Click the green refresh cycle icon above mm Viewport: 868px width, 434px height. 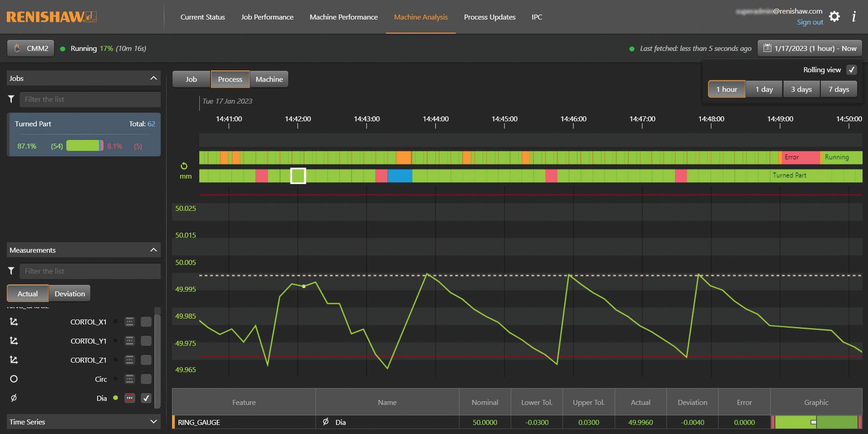tap(184, 166)
